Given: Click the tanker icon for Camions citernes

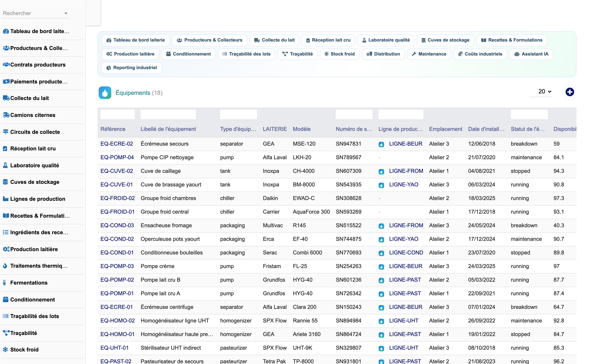Looking at the screenshot, I should pyautogui.click(x=6, y=115).
